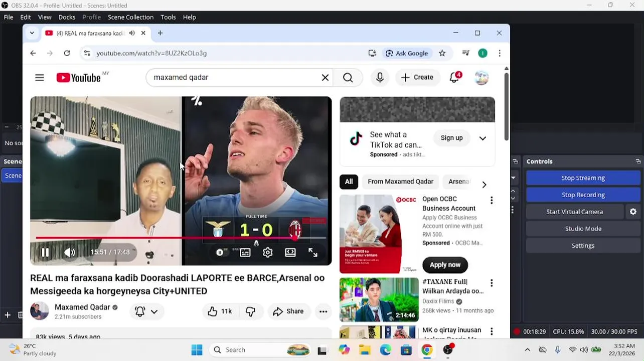
Task: Mute the video with speaker icon
Action: (69, 253)
